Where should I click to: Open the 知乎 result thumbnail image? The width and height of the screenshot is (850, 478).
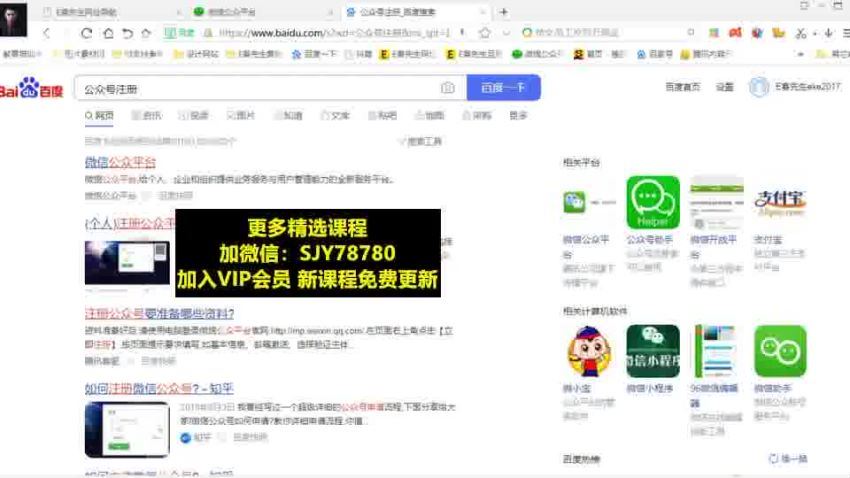pos(127,429)
